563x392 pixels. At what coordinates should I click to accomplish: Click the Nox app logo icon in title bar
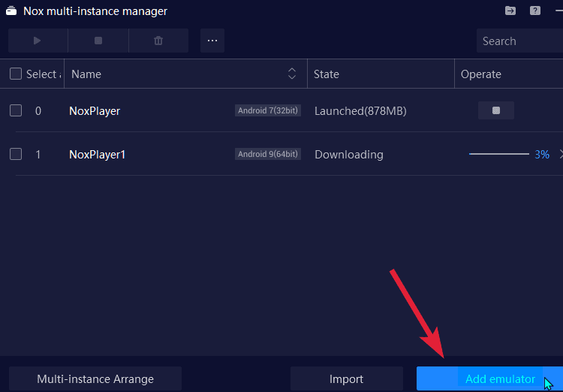(x=11, y=11)
